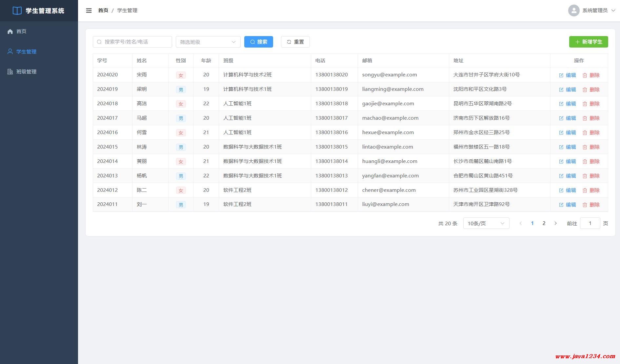Open 班级管理 in the sidebar menu
This screenshot has width=620, height=364.
point(26,72)
